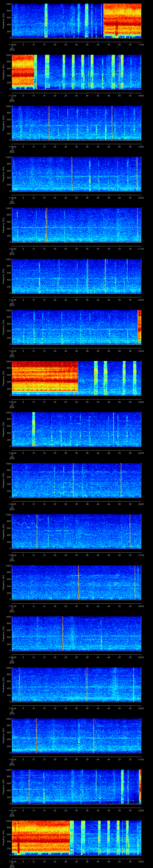Click the "1:21:00" start time label

[12, 300]
